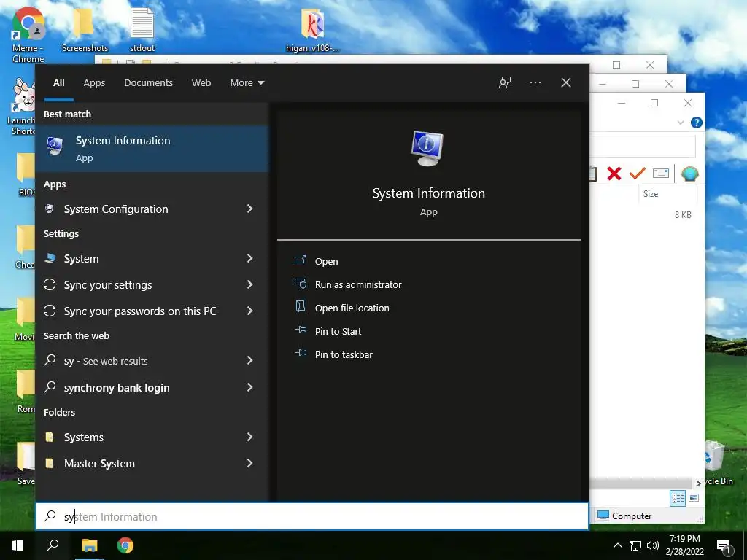Click the Size column header in Explorer
This screenshot has width=747, height=560.
point(667,194)
